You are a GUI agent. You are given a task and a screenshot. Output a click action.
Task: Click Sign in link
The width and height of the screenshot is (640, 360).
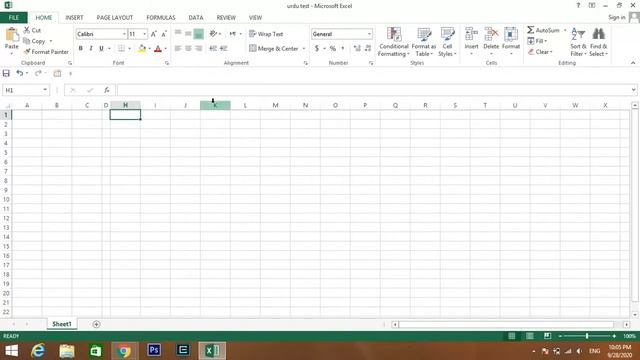coord(616,17)
